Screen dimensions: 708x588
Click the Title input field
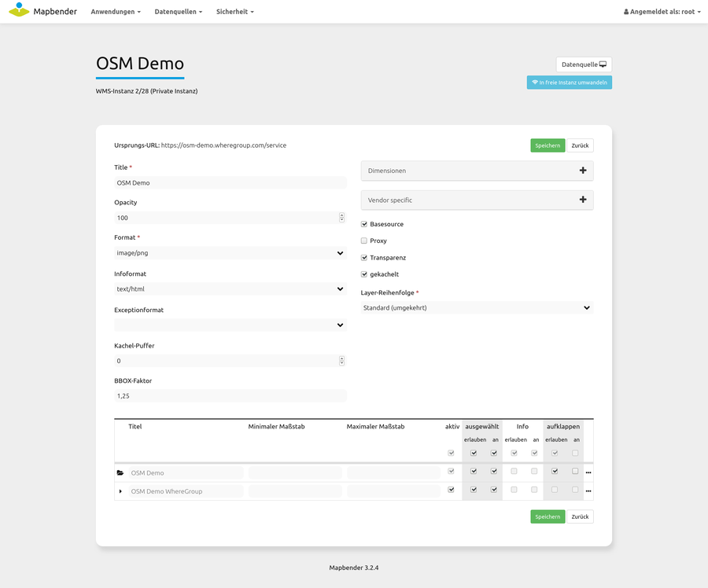(228, 182)
